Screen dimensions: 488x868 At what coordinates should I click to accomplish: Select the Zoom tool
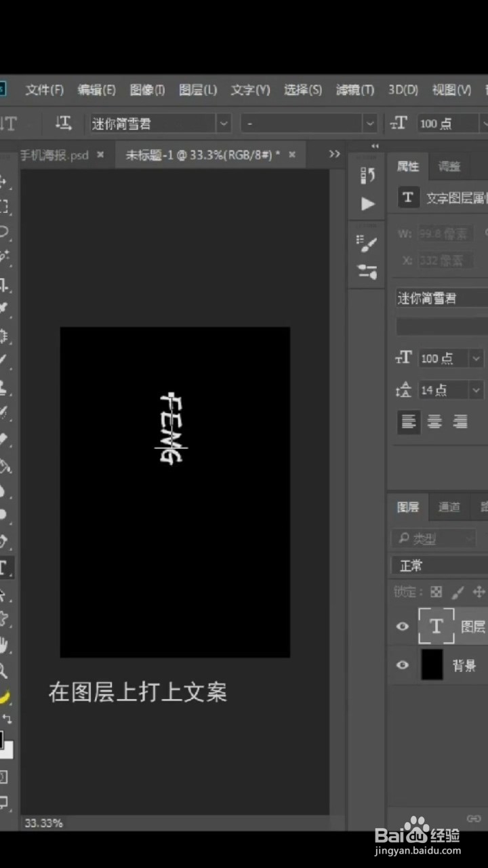click(3, 671)
